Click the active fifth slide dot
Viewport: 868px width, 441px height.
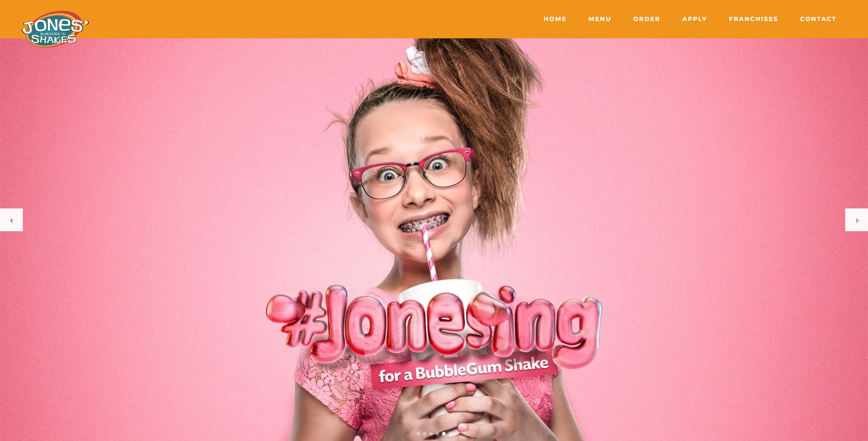pos(444,434)
